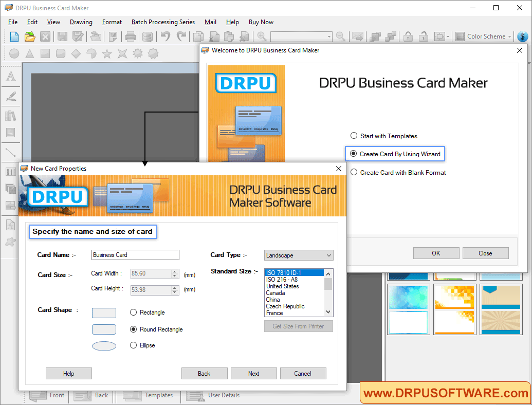Select the Signature pen tool in sidebar
Viewport: 532px width, 405px height.
tap(11, 96)
